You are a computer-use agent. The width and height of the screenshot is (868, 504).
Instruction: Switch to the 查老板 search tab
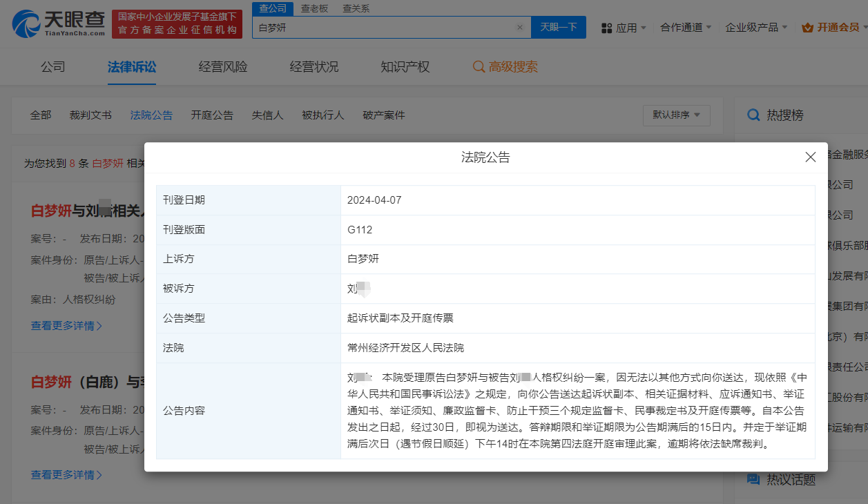(x=314, y=9)
